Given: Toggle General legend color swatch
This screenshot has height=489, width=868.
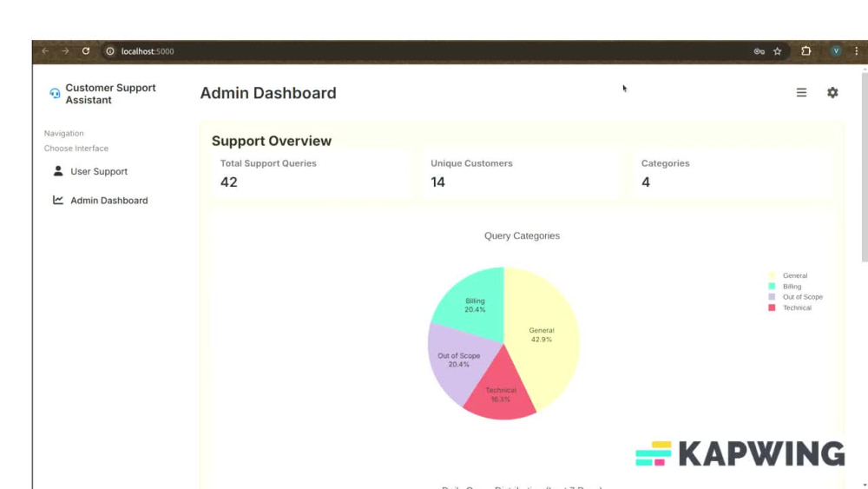Looking at the screenshot, I should [772, 275].
